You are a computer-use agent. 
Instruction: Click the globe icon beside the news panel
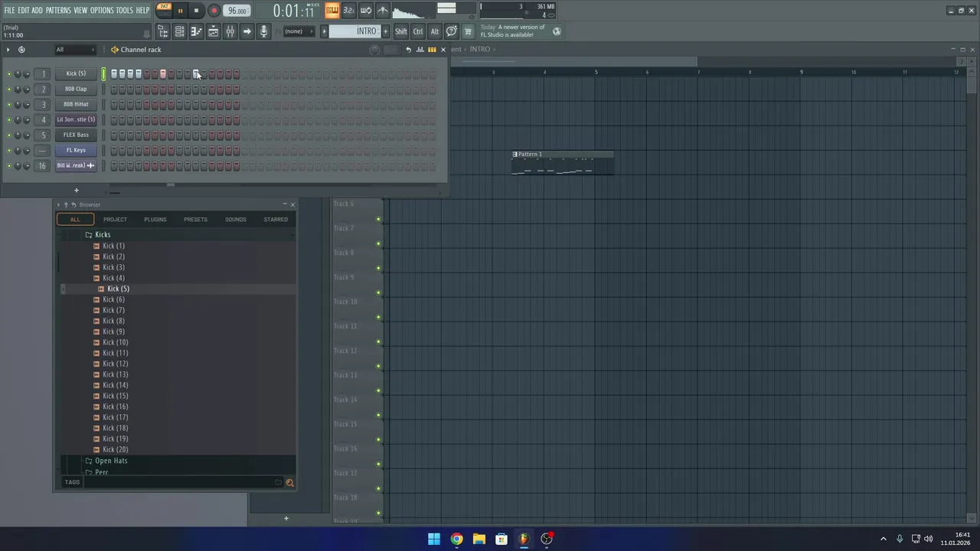point(557,31)
